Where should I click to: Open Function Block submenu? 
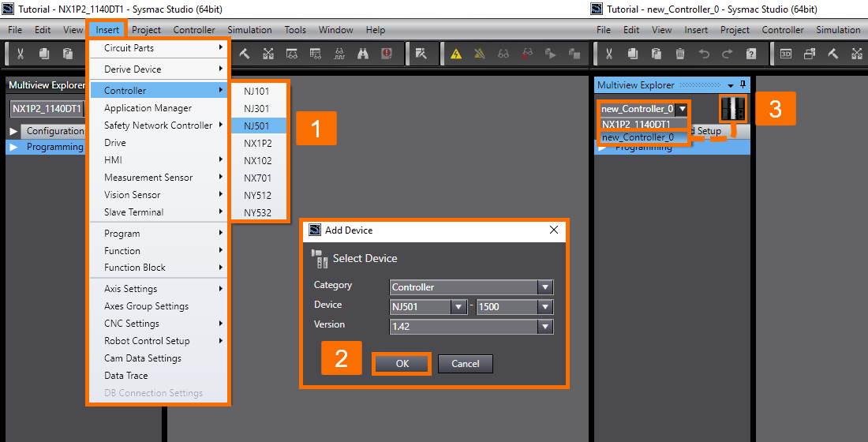(159, 268)
